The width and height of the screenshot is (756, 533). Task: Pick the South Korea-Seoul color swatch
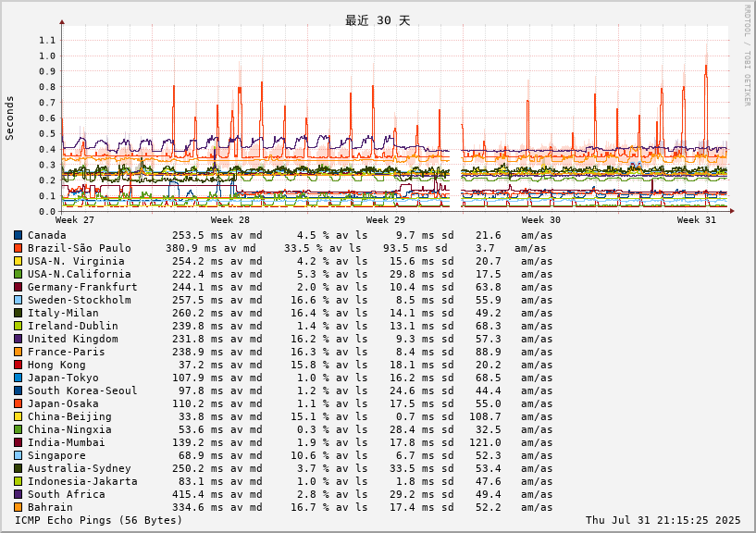19,390
